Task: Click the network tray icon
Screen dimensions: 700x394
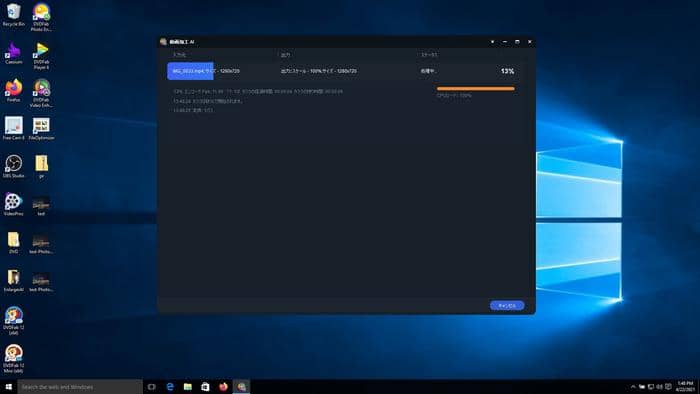Action: 651,387
